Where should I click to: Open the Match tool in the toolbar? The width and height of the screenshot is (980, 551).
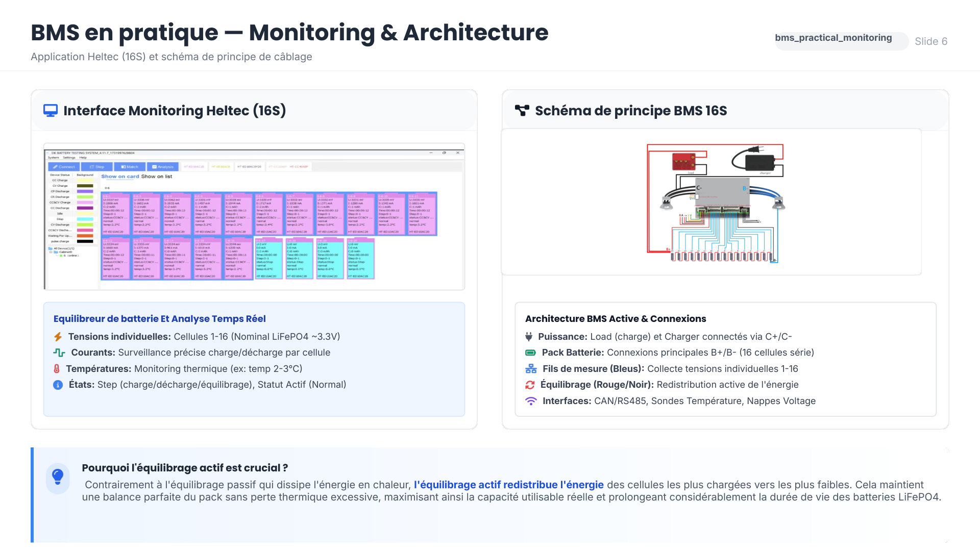123,167
